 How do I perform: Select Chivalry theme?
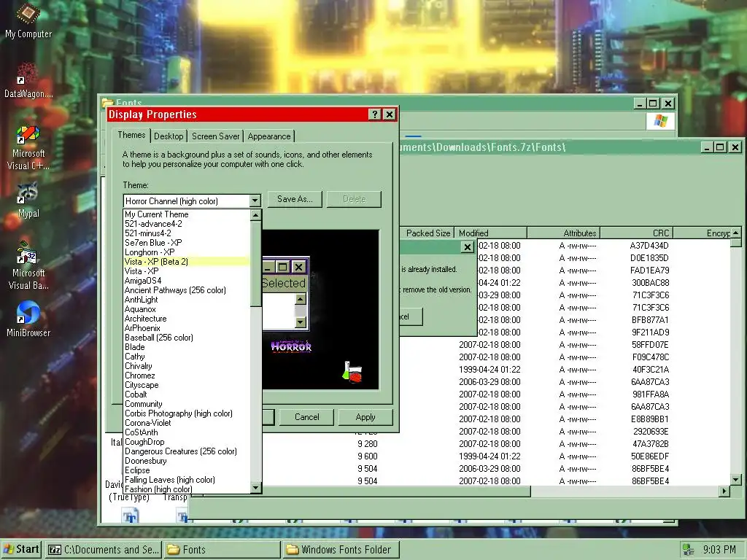(186, 366)
